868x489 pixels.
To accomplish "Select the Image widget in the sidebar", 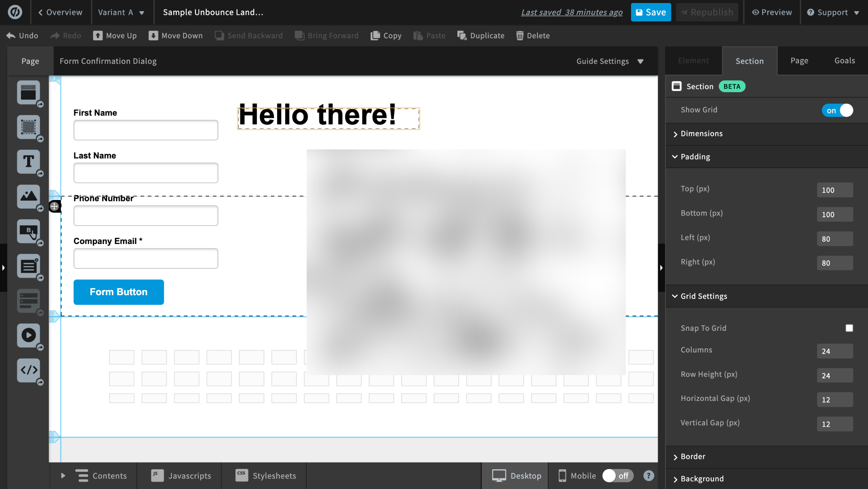I will [x=28, y=197].
